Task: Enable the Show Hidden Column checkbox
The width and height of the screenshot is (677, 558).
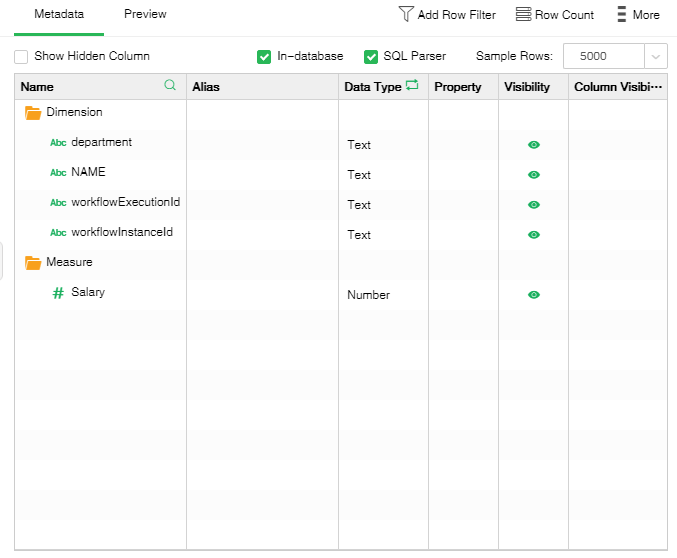Action: [x=21, y=57]
